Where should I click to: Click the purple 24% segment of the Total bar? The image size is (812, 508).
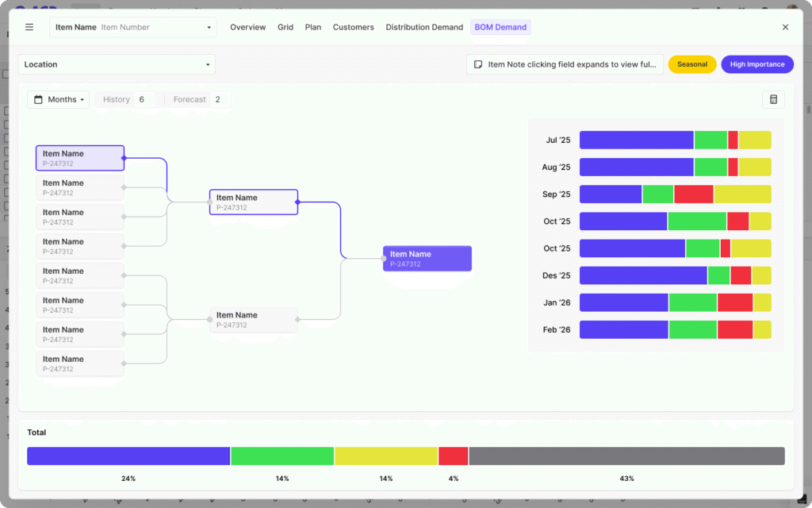128,455
